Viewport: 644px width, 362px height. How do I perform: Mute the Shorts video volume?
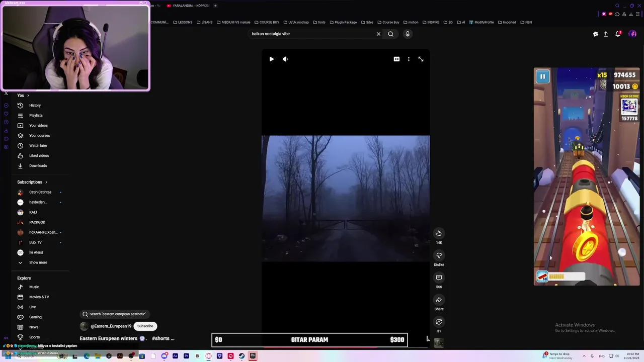285,59
